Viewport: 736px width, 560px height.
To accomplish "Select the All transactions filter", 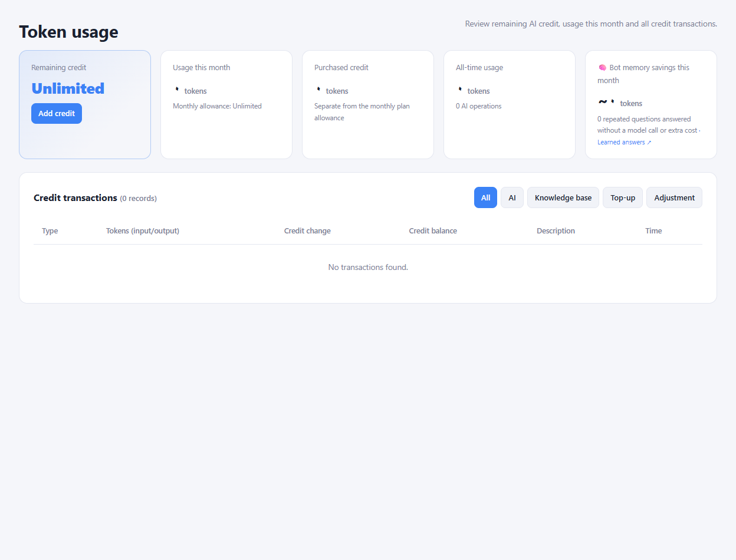I will click(485, 197).
